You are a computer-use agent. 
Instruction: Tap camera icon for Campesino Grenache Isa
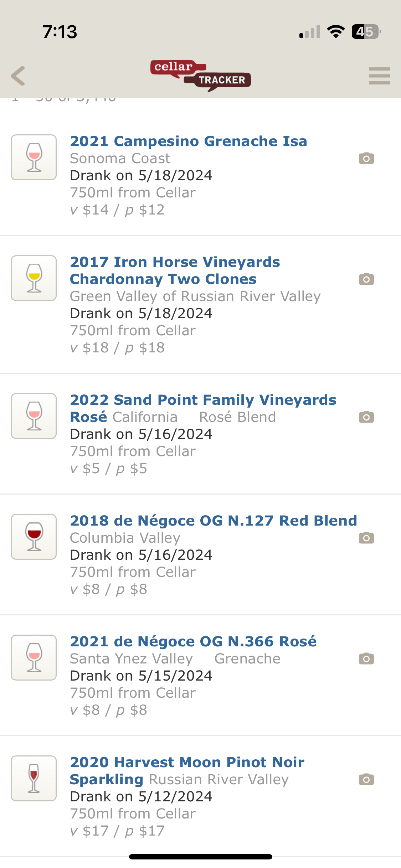[x=366, y=158]
